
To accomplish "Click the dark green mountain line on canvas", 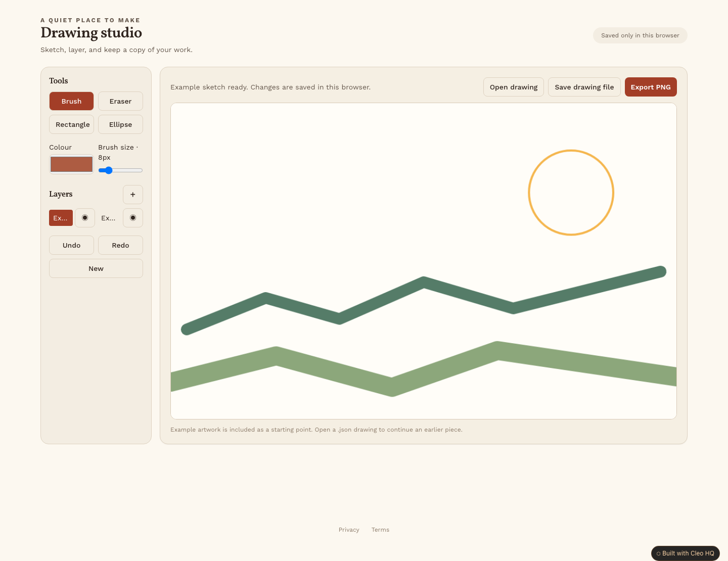I will coord(424,284).
